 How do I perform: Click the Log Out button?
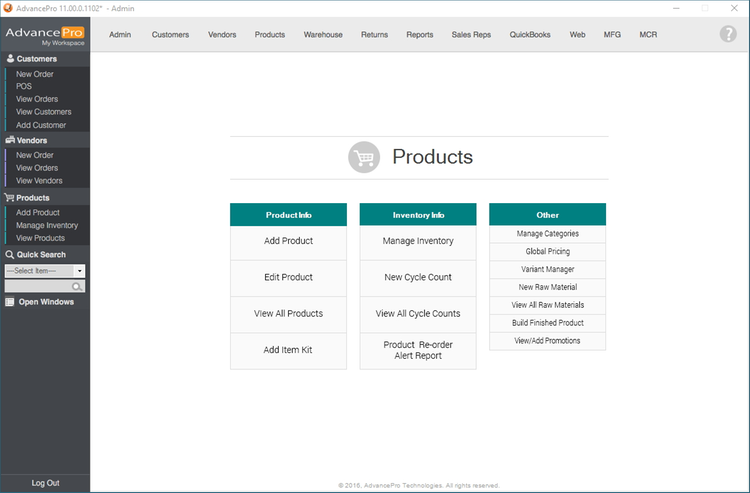[45, 483]
